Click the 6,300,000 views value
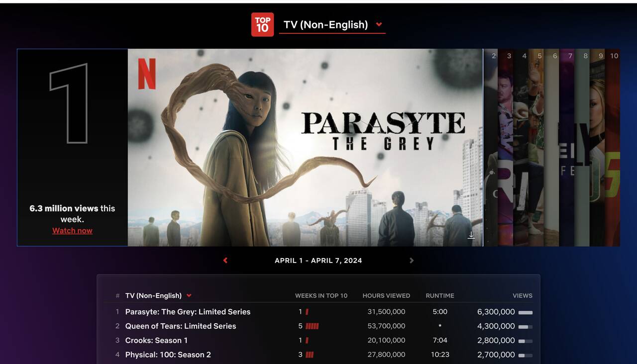637x364 pixels. point(496,312)
